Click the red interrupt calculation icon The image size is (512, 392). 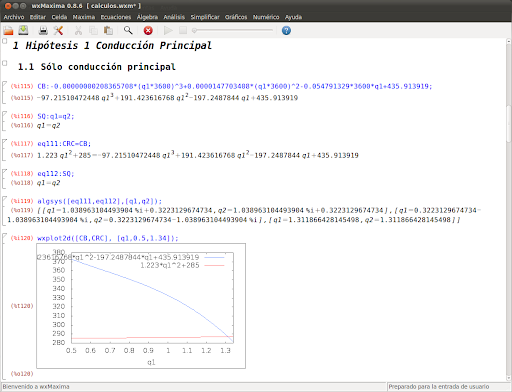pos(148,31)
